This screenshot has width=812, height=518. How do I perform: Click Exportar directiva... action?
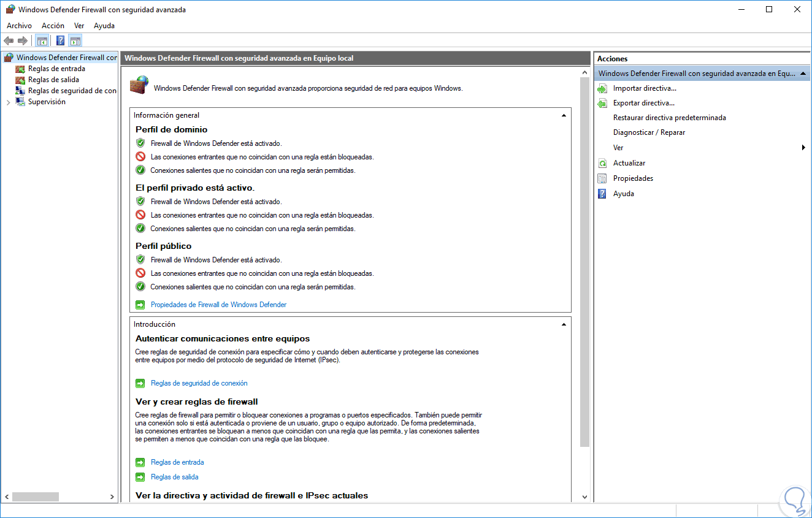(x=644, y=103)
